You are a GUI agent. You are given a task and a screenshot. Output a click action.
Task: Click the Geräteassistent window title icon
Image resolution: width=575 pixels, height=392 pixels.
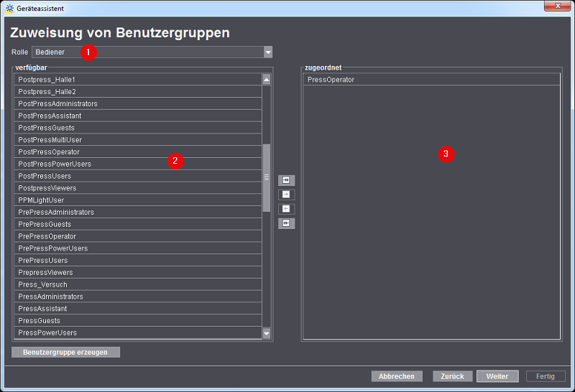coord(8,6)
